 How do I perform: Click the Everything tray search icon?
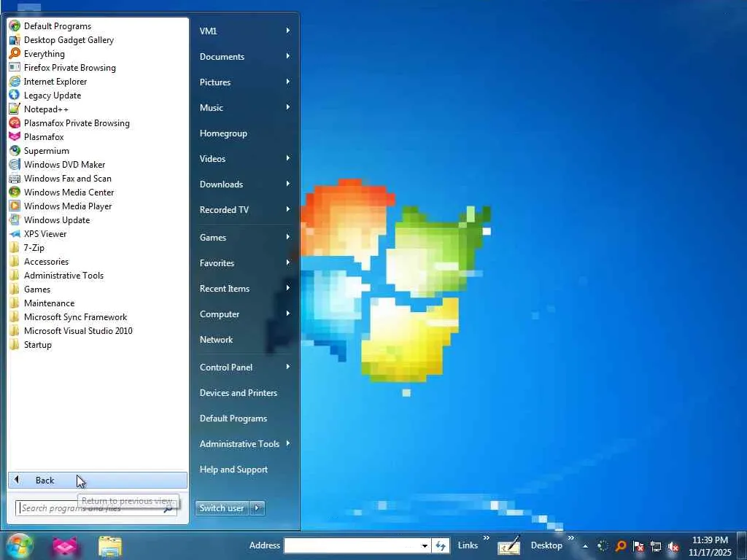click(621, 545)
